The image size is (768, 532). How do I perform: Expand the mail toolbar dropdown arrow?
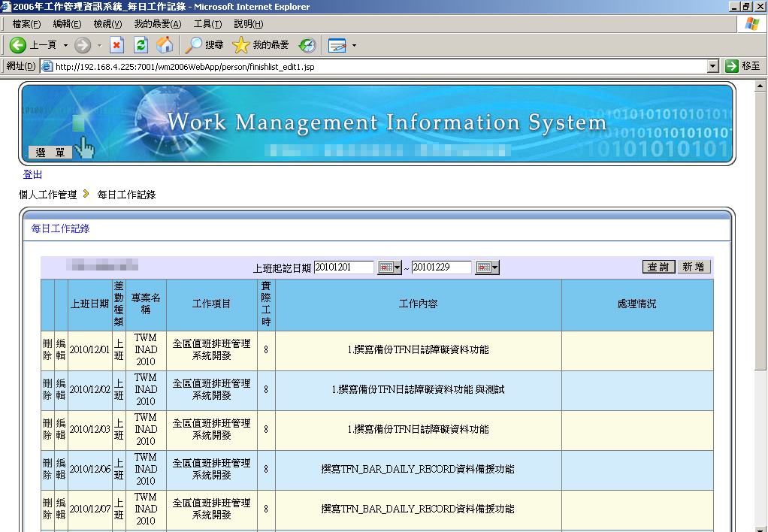click(354, 45)
